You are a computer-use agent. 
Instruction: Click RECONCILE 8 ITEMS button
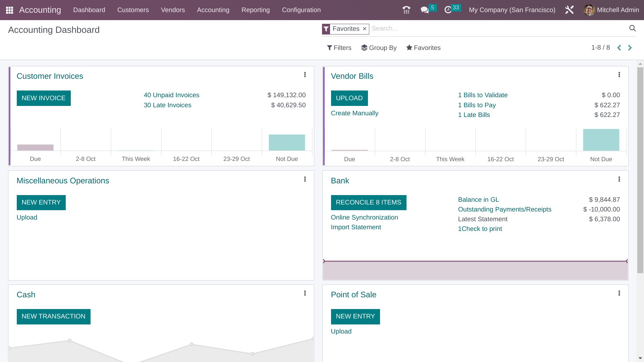[x=369, y=202]
